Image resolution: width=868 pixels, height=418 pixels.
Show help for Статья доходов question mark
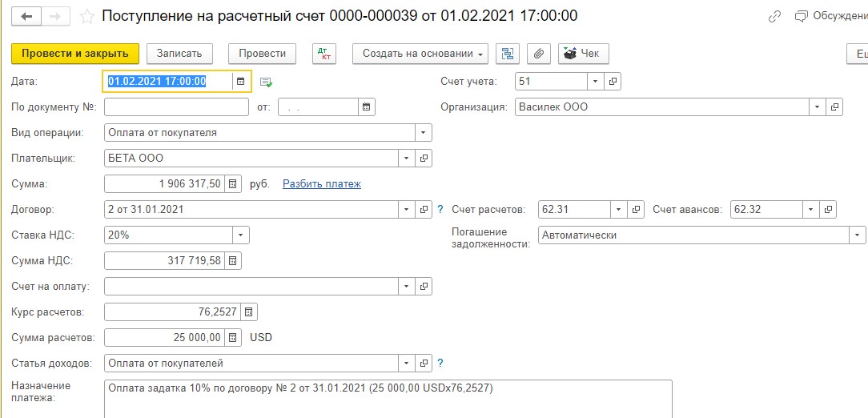[440, 364]
